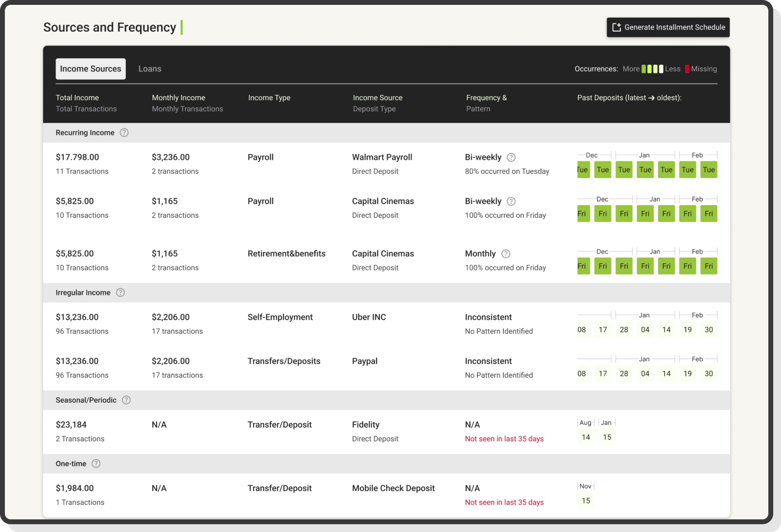Select the Income Sources tab
The width and height of the screenshot is (781, 532).
click(90, 69)
